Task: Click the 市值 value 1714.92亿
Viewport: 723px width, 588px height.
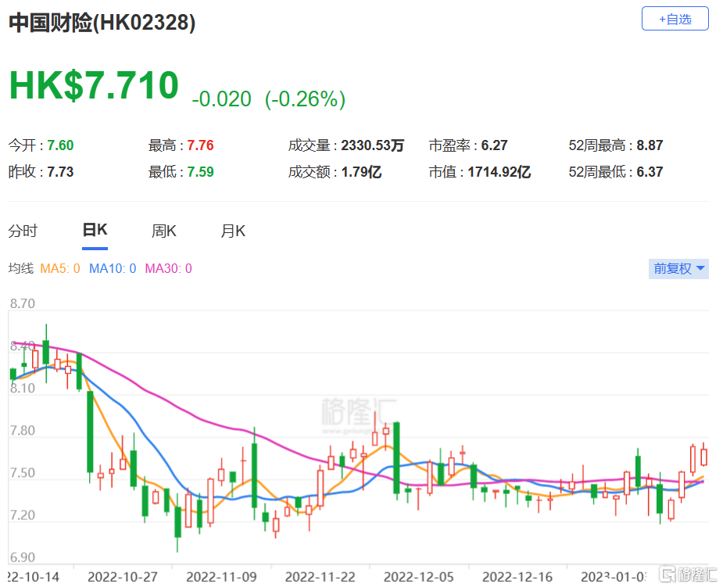Action: (x=499, y=171)
